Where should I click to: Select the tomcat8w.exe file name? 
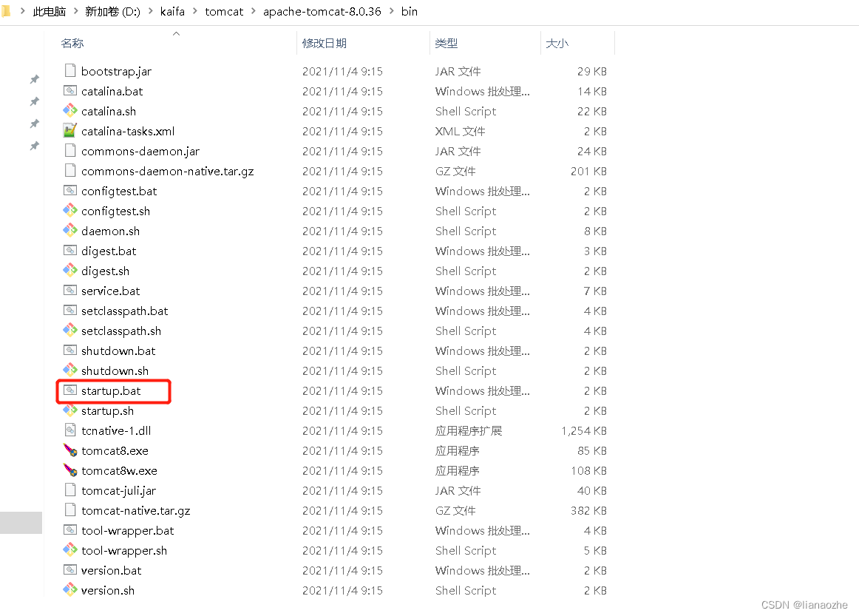(120, 471)
